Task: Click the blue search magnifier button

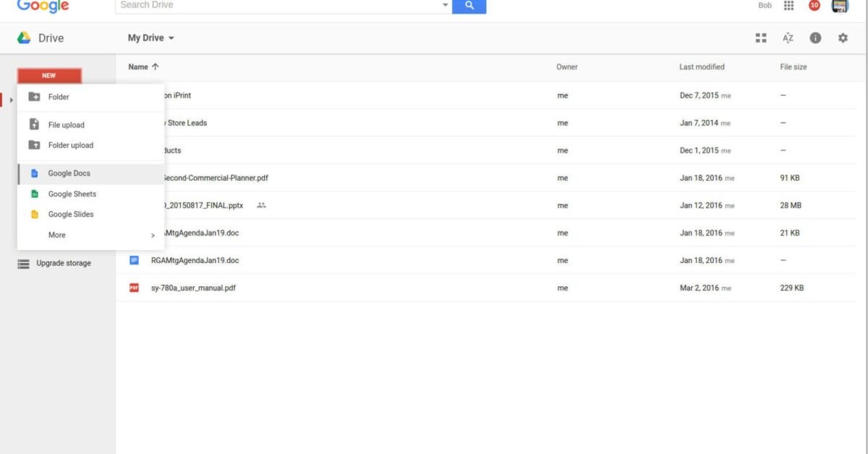Action: (x=469, y=6)
